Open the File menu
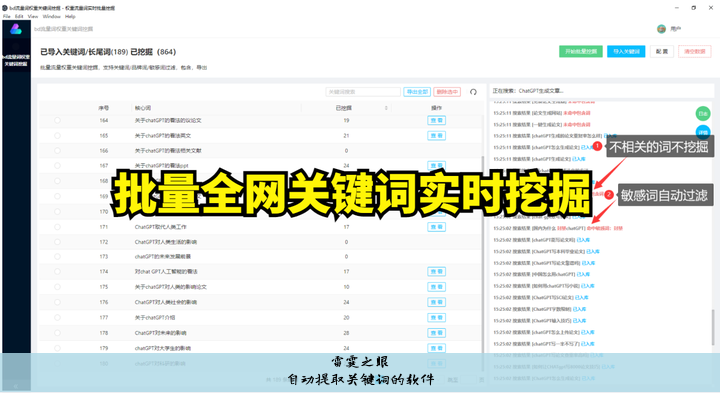Screen dimensions: 720x393 6,16
